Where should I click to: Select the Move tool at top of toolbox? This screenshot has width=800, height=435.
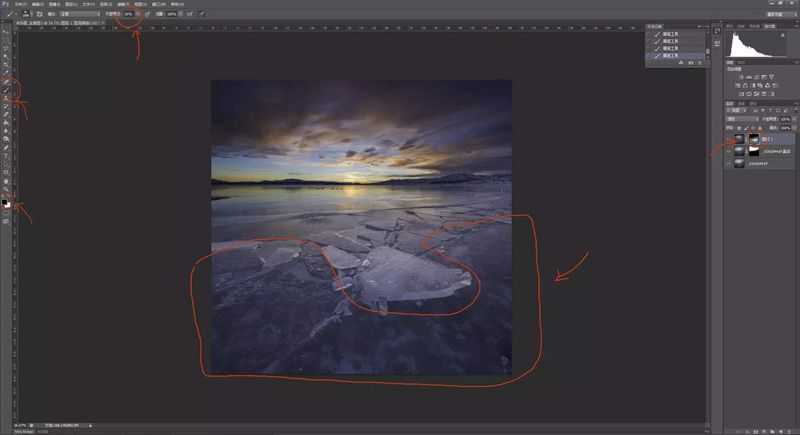(x=7, y=33)
